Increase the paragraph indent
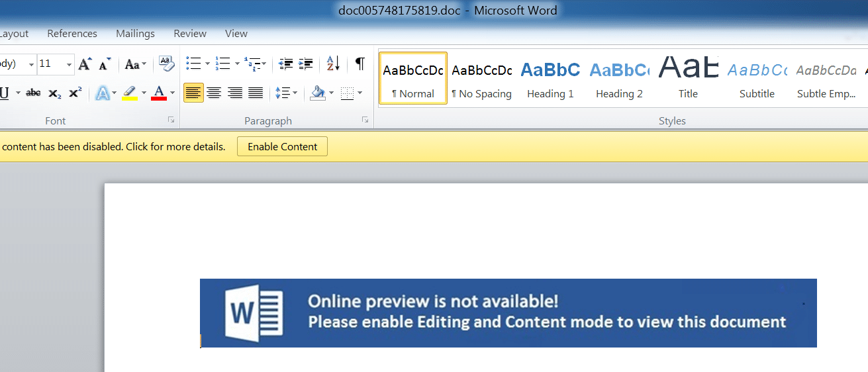This screenshot has height=372, width=868. (306, 64)
